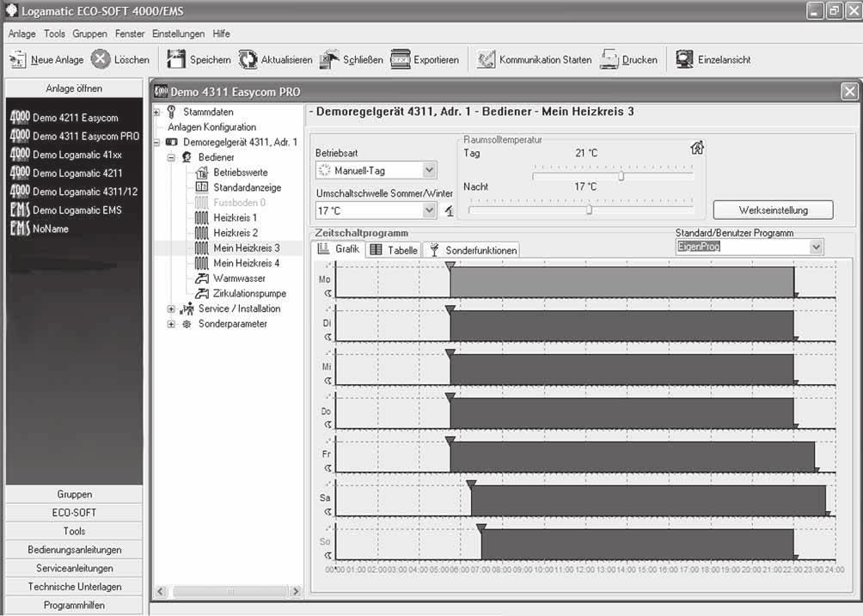Select the NoName EMS icon
The width and height of the screenshot is (863, 616).
pyautogui.click(x=20, y=228)
